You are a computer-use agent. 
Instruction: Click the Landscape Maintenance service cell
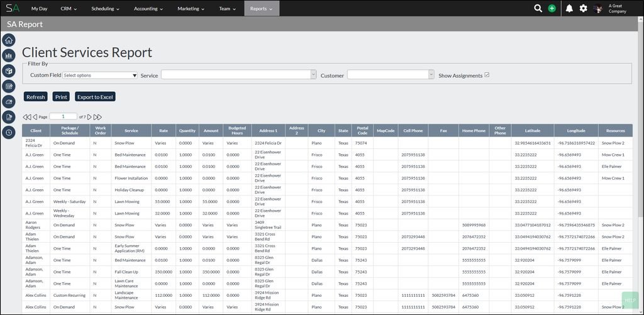(x=131, y=296)
